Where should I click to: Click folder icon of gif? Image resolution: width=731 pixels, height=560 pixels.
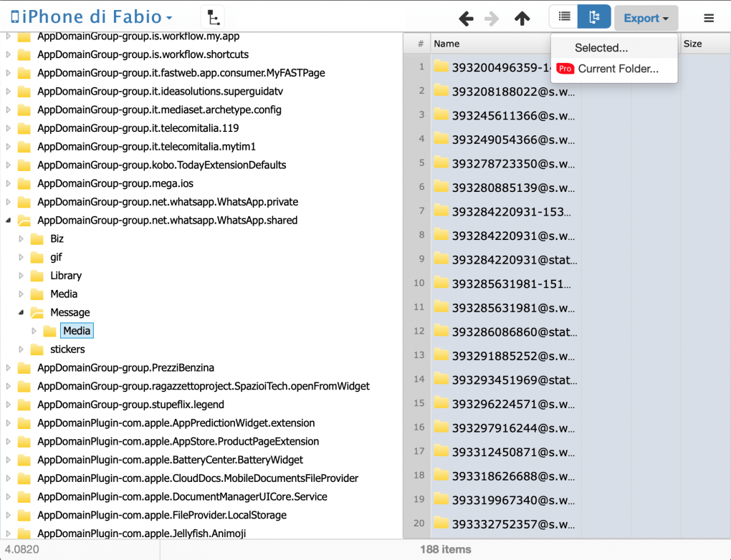pos(37,257)
